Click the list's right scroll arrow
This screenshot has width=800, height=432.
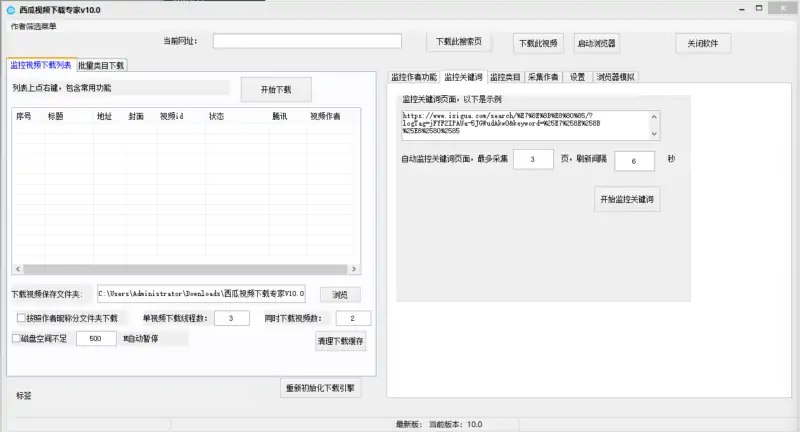click(354, 269)
